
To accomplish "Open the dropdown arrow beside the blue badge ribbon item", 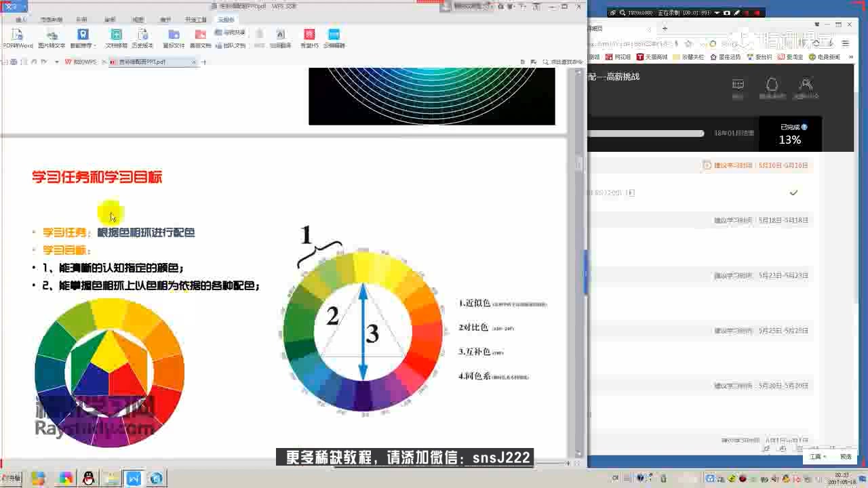I will [95, 46].
